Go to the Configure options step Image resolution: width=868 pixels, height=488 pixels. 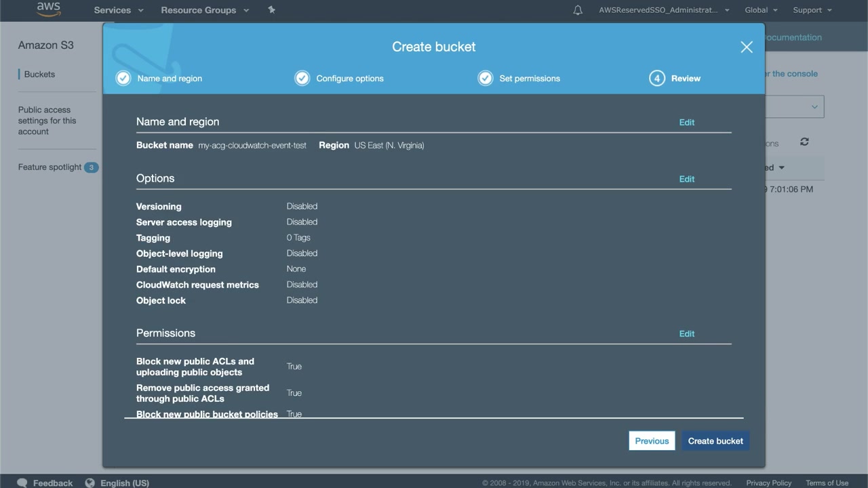(x=350, y=79)
